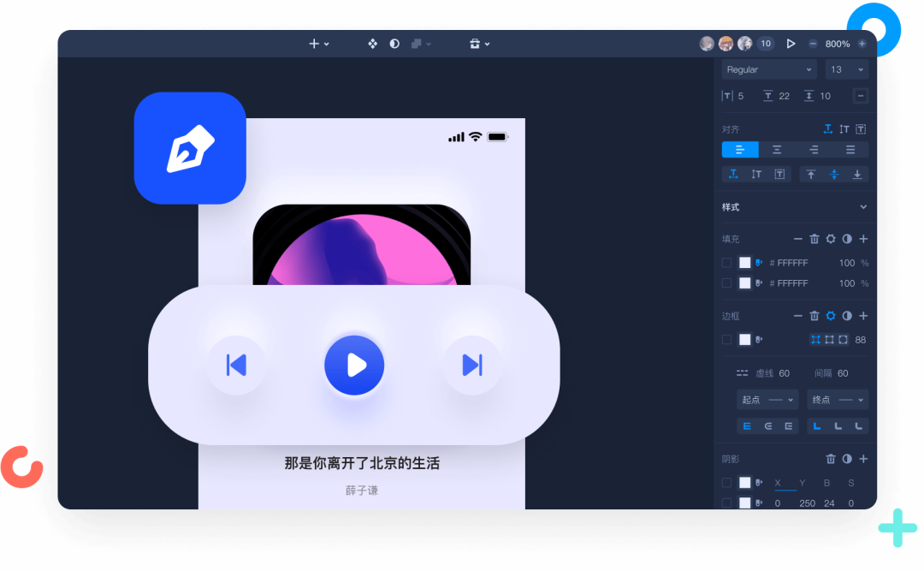Click the overlapping squares boolean icon
924x571 pixels.
[x=417, y=44]
